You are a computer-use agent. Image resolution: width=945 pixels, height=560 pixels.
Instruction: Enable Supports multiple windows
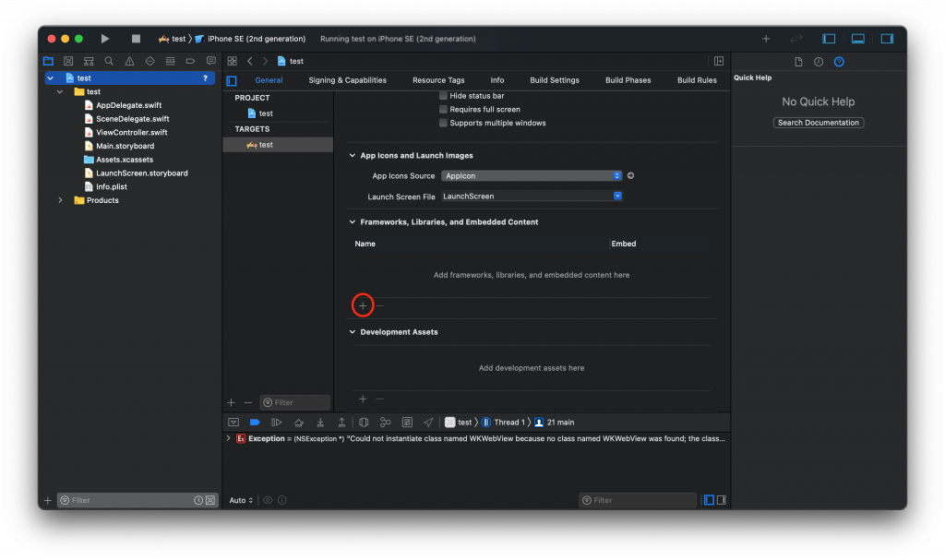(x=443, y=123)
